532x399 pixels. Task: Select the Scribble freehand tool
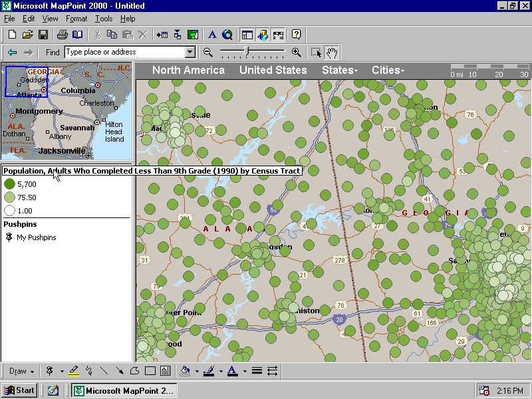[89, 371]
